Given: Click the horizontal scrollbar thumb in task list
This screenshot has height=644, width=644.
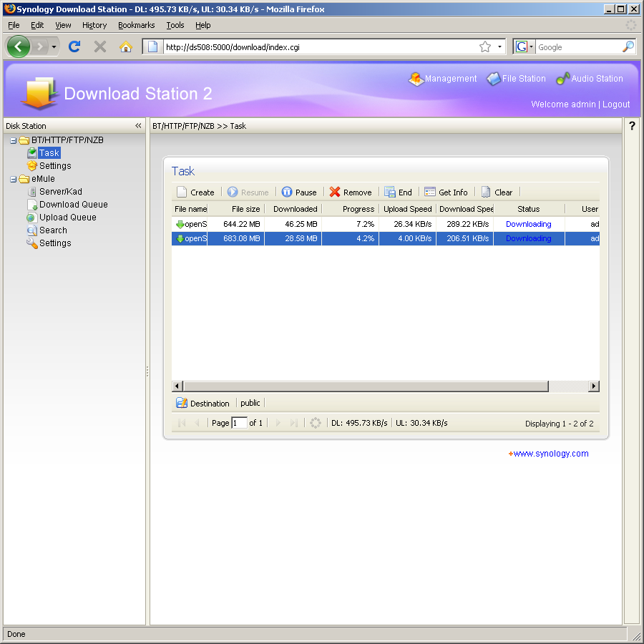Looking at the screenshot, I should [366, 386].
